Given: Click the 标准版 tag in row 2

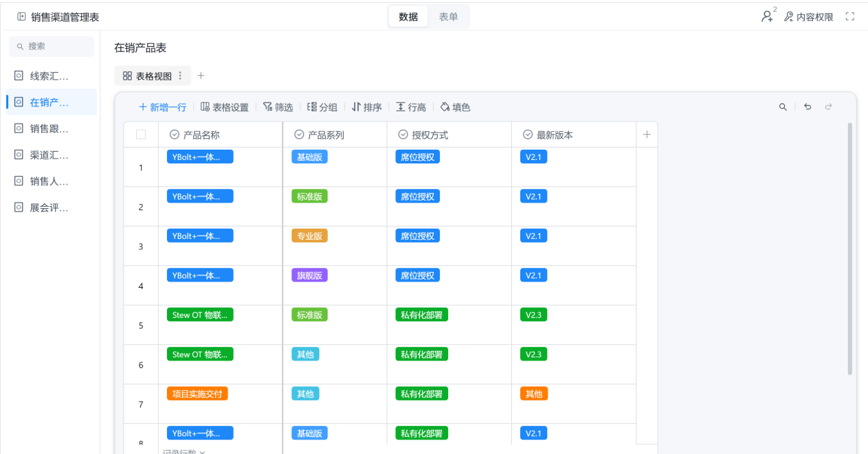Looking at the screenshot, I should pos(309,196).
